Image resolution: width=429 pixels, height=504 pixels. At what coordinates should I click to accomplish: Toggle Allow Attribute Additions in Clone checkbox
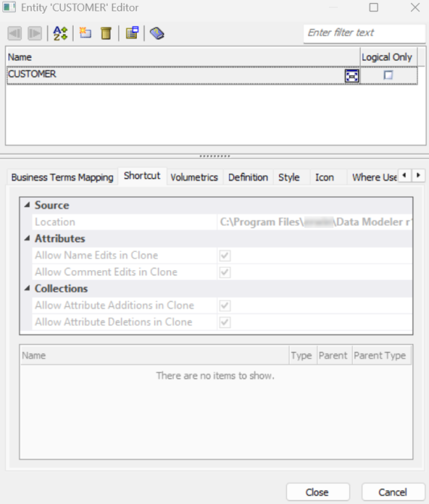coord(225,305)
